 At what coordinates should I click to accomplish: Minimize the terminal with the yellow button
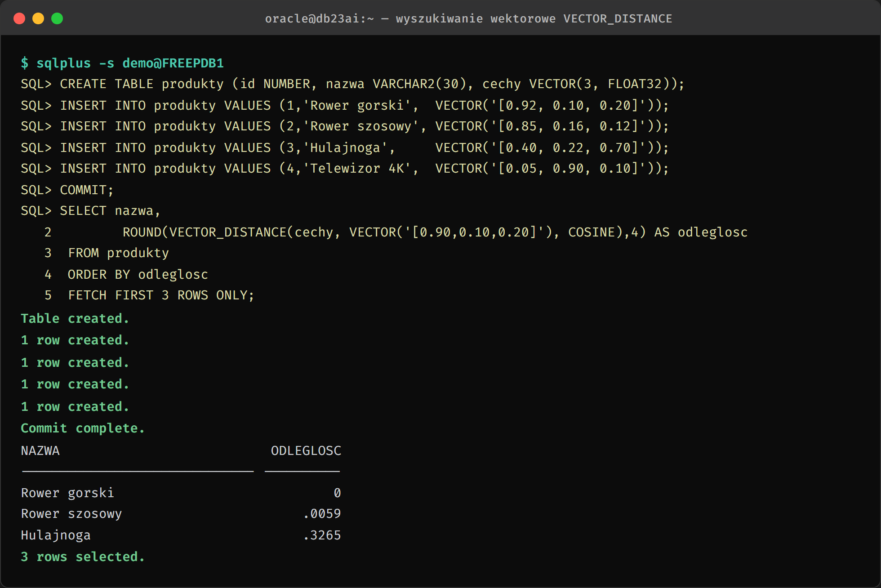coord(38,18)
